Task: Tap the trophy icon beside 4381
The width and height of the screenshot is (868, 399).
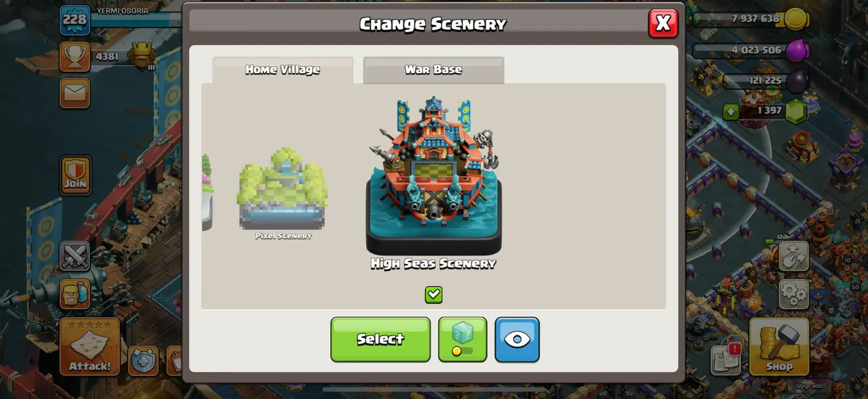Action: tap(75, 57)
